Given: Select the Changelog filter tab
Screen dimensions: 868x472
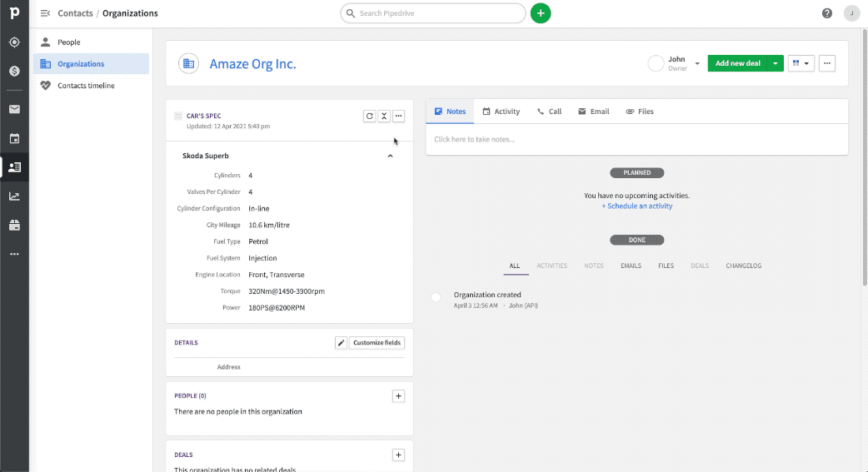Looking at the screenshot, I should 743,266.
